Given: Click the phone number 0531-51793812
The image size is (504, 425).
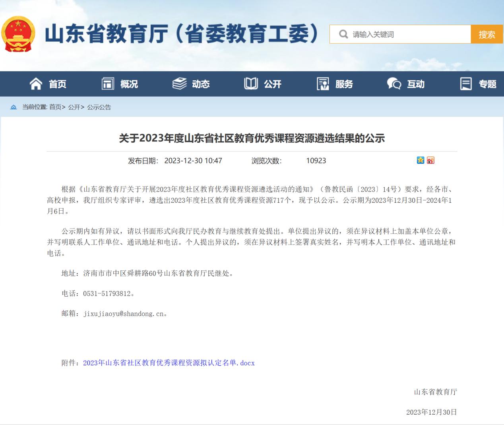Looking at the screenshot, I should 107,293.
